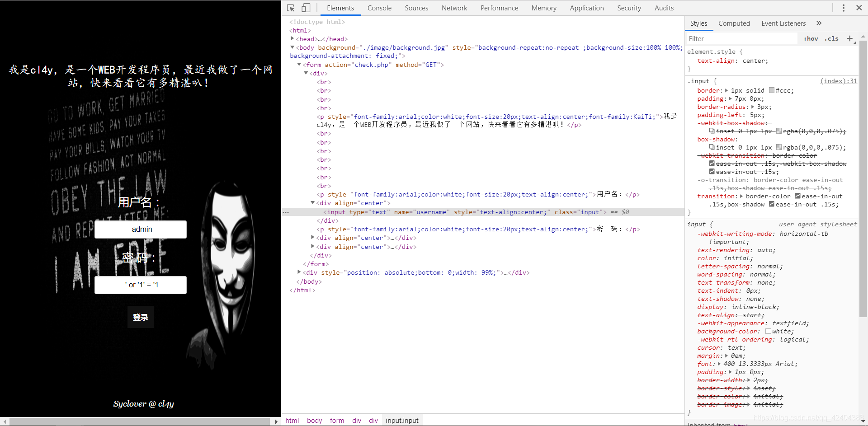Collapse the div align center containing the username input

(313, 203)
